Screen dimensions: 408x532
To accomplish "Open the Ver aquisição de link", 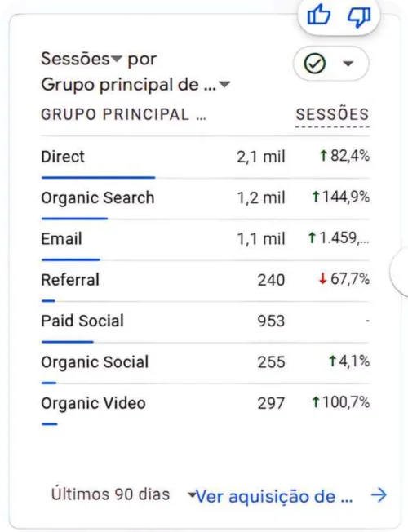I will click(274, 496).
